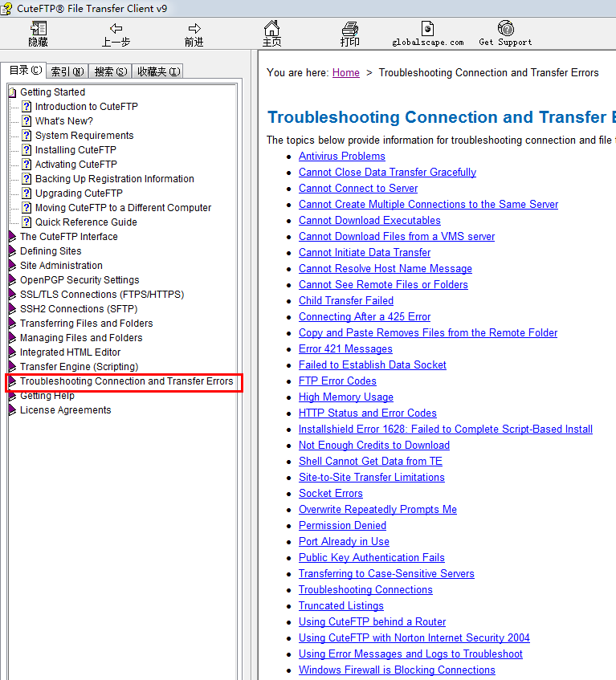Expand Transferring Files and Folders book
The width and height of the screenshot is (616, 680).
click(x=13, y=324)
